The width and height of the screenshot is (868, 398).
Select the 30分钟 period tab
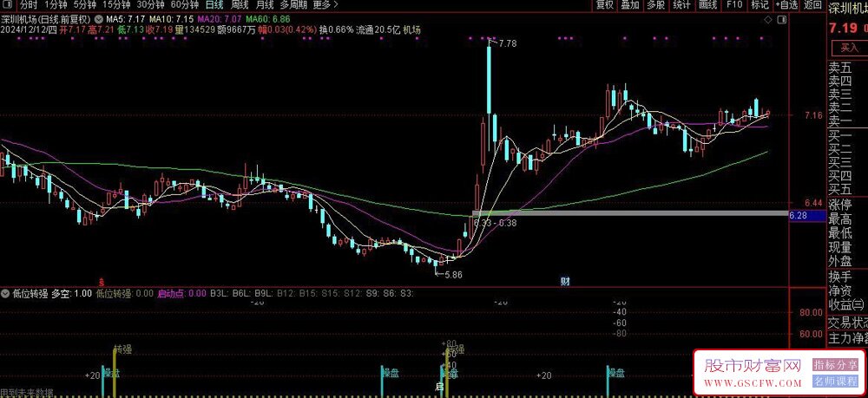click(150, 5)
